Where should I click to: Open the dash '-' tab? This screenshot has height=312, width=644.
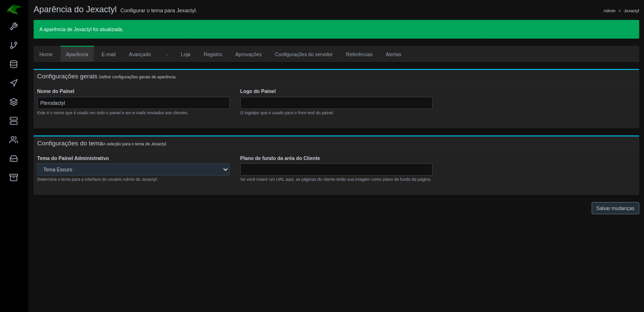[167, 54]
